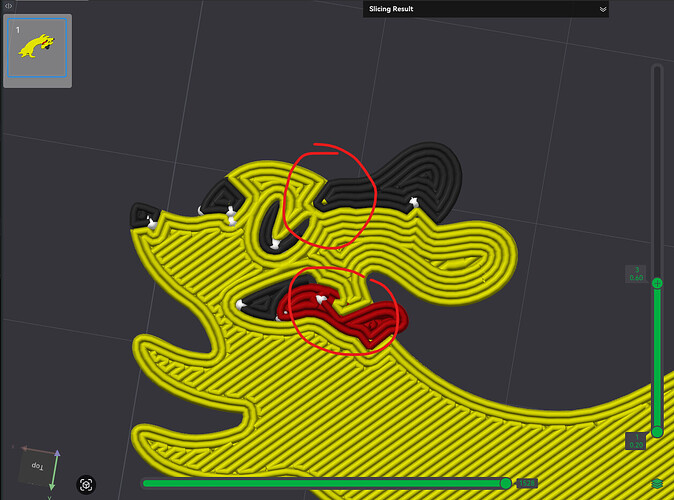Click the horizontal move slider handle
This screenshot has height=500, width=674.
pyautogui.click(x=506, y=483)
